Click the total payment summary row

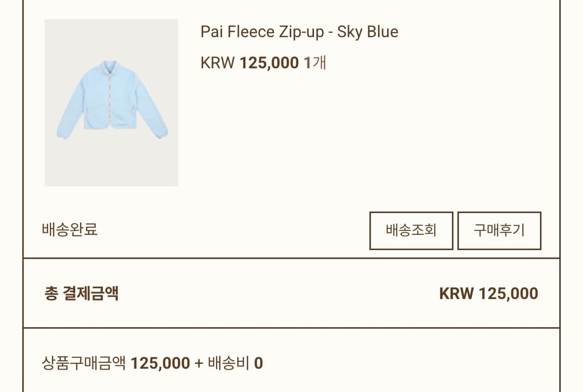tap(290, 293)
